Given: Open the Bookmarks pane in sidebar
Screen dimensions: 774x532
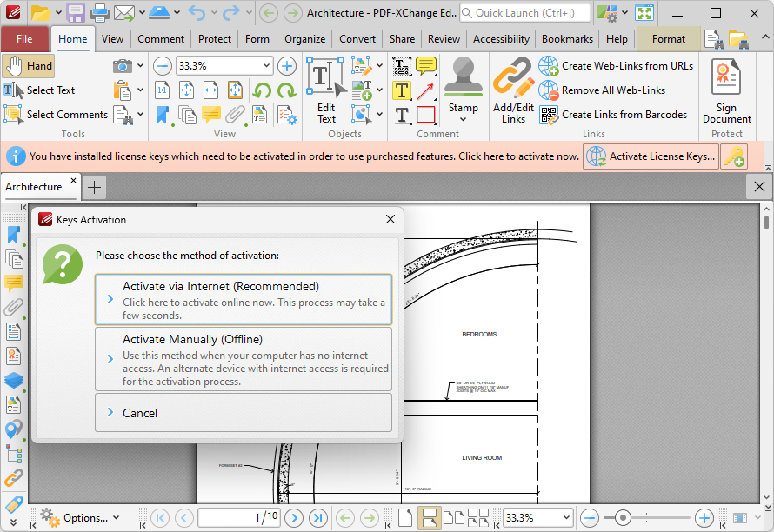Looking at the screenshot, I should pyautogui.click(x=14, y=235).
